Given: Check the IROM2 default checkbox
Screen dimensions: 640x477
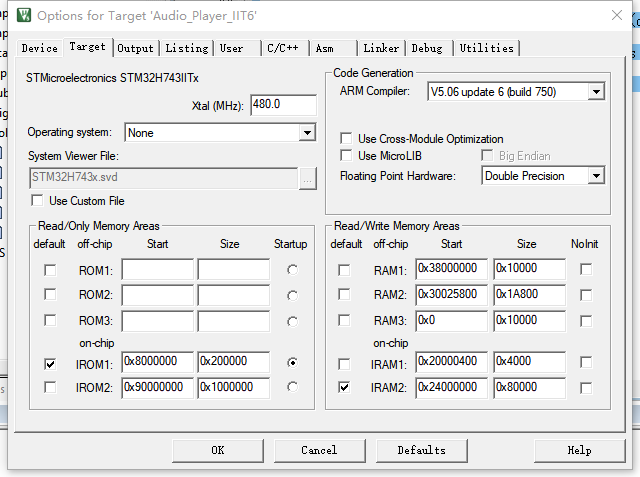Looking at the screenshot, I should click(50, 387).
